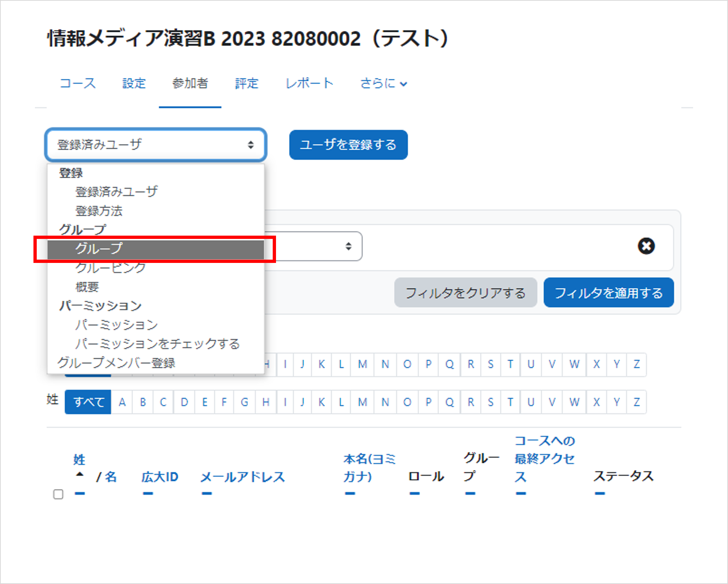Click フィルタをクリアする button
Image resolution: width=728 pixels, height=584 pixels.
(465, 293)
